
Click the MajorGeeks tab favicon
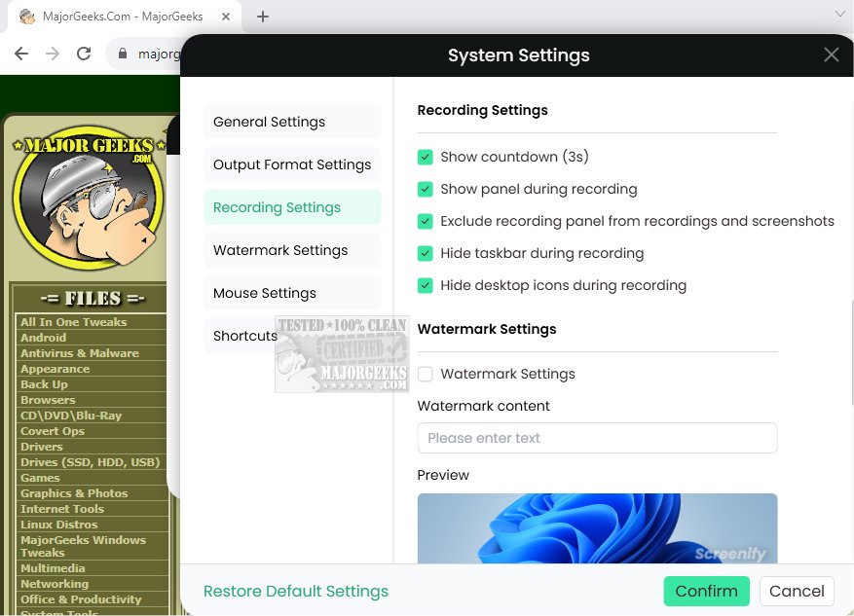coord(27,17)
